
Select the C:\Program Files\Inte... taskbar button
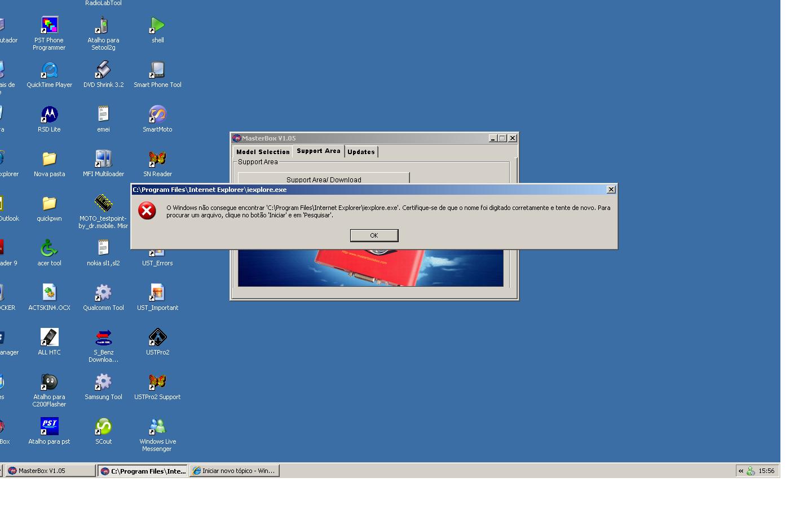coord(143,471)
